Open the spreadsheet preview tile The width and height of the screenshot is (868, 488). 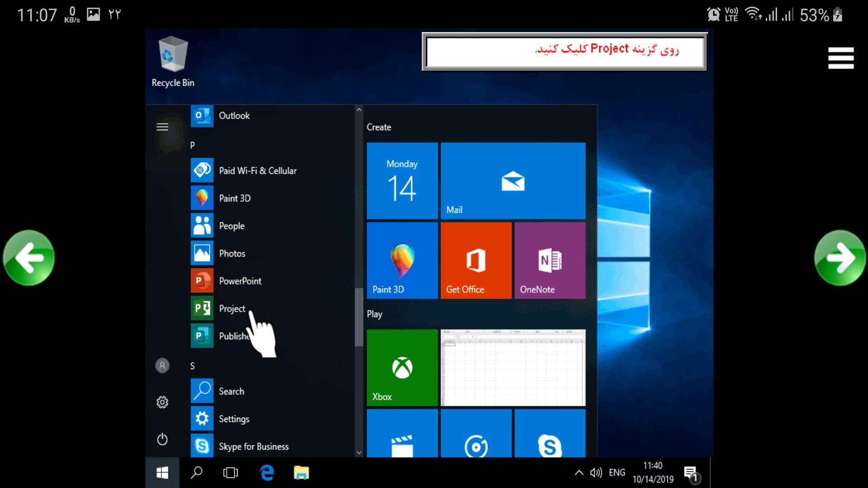coord(513,367)
